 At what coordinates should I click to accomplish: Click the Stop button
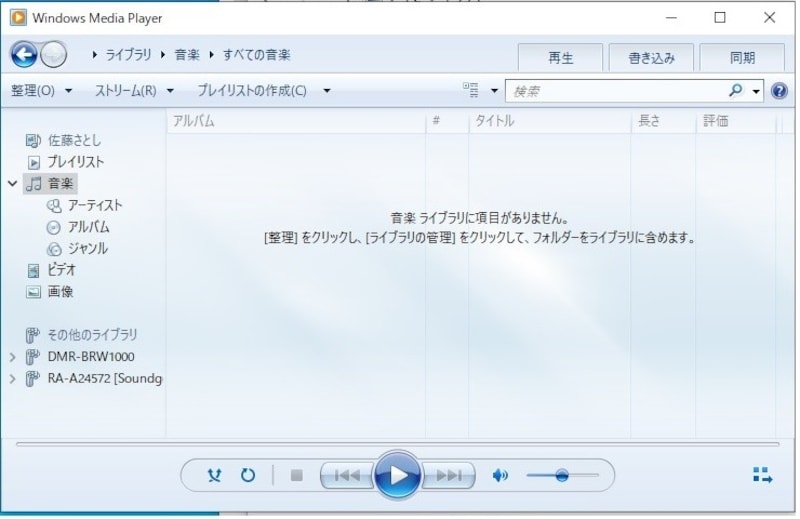coord(297,477)
